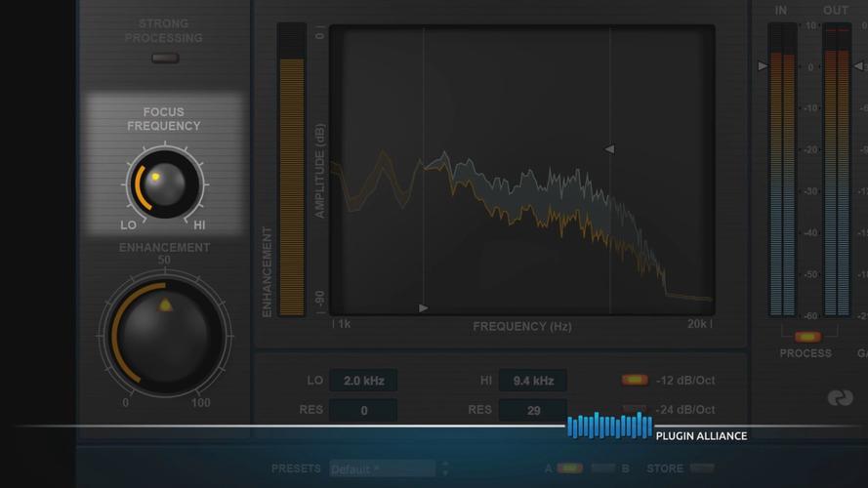
Task: Click the 'FOCUS FREQUENCY' label
Action: pyautogui.click(x=163, y=119)
